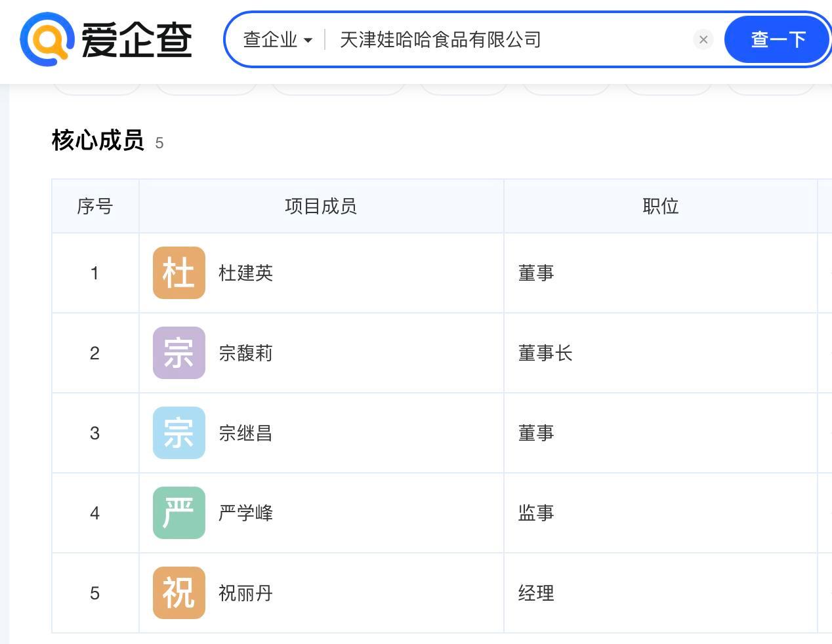Click the 查一下 search button

click(778, 39)
